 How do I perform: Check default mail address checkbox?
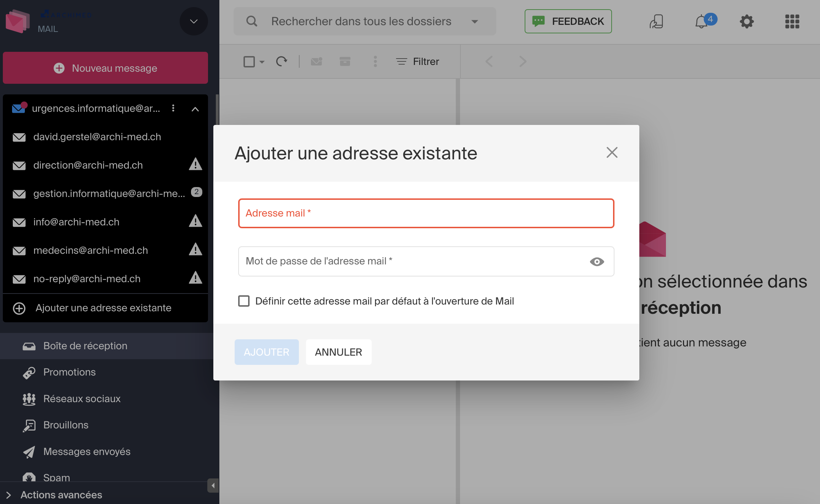244,301
